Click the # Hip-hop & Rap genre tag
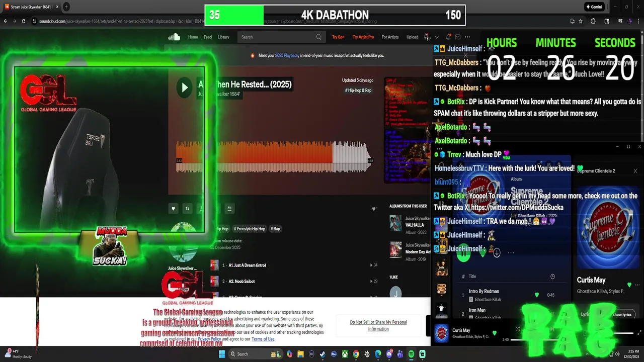 [358, 90]
